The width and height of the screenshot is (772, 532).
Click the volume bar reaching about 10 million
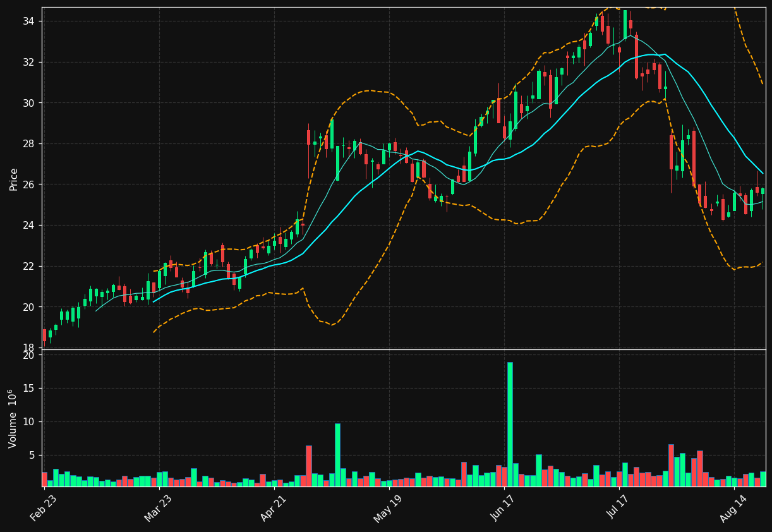[x=337, y=455]
